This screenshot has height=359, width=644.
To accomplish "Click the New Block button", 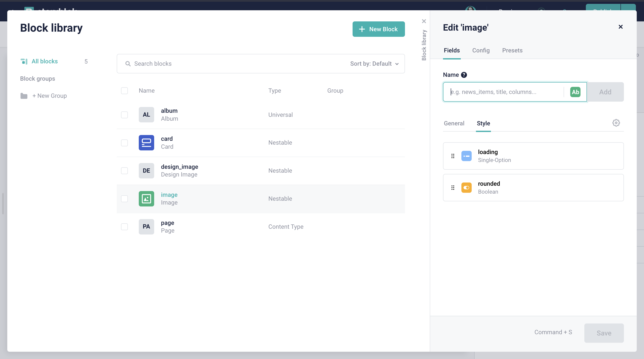I will tap(378, 29).
